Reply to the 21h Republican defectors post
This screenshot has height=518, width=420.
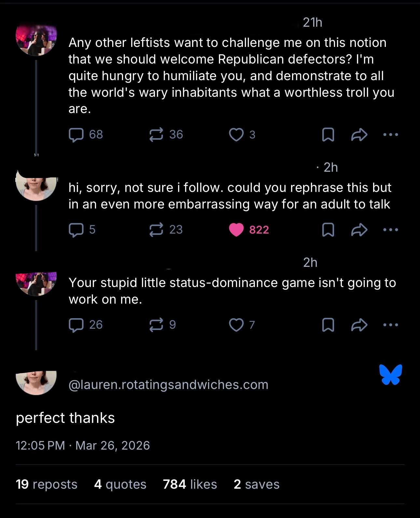[x=76, y=135]
